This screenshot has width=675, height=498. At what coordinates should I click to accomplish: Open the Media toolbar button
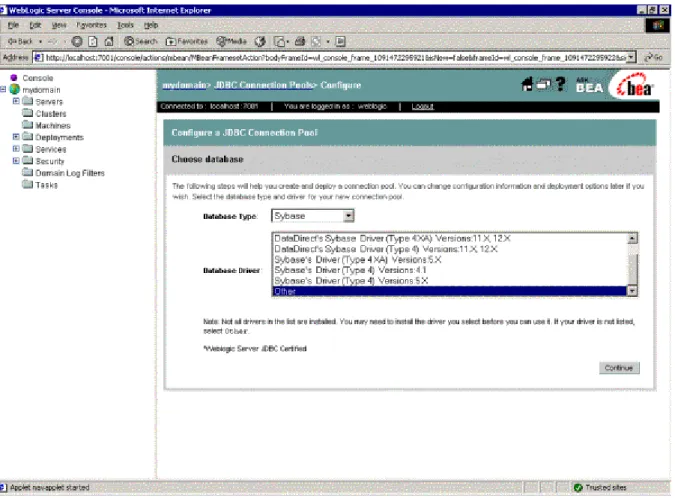pyautogui.click(x=232, y=41)
